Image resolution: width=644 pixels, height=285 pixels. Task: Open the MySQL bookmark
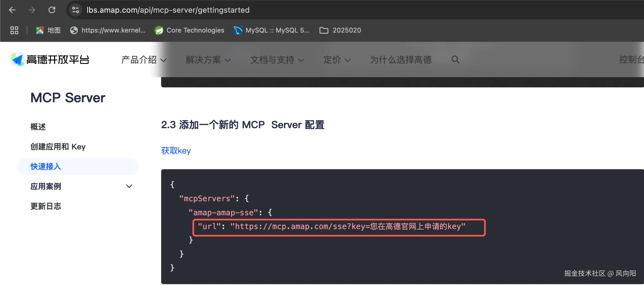[x=272, y=30]
